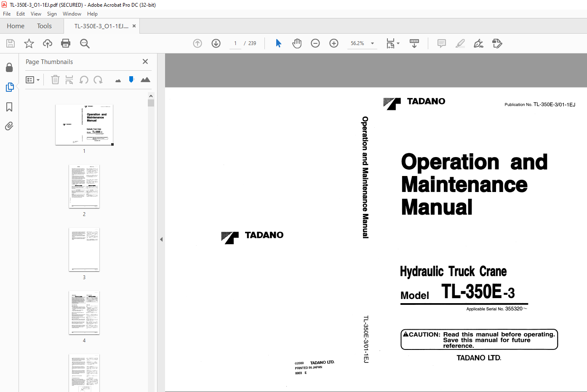This screenshot has width=587, height=392.
Task: Reduce thumbnail size small mountain icon
Action: point(118,80)
